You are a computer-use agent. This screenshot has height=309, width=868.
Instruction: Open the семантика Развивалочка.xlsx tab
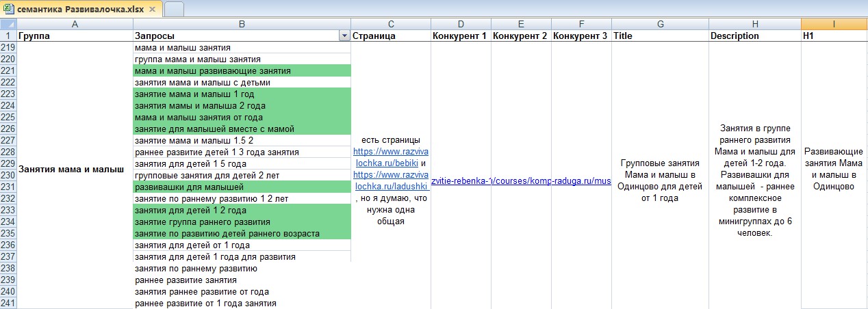tap(81, 9)
